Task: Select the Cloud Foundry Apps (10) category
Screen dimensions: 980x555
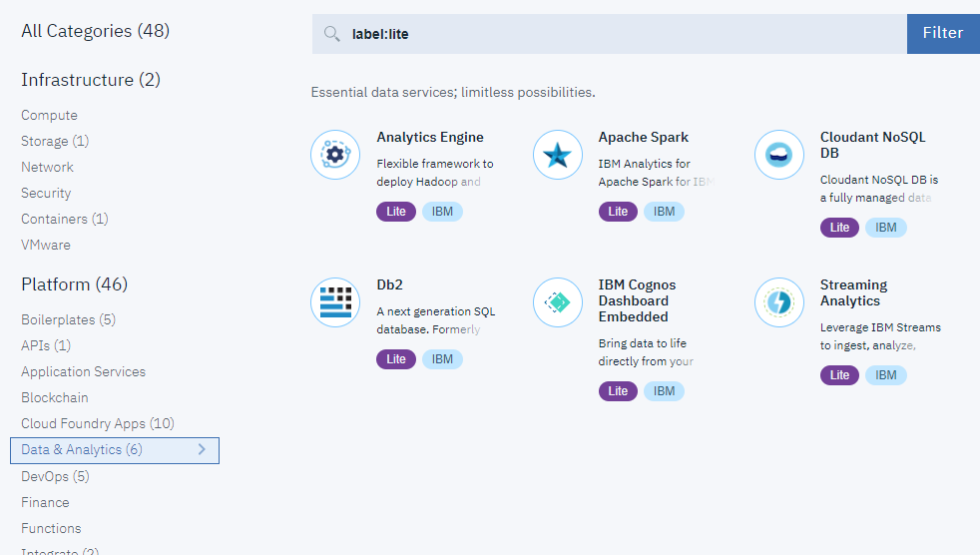Action: pyautogui.click(x=98, y=424)
